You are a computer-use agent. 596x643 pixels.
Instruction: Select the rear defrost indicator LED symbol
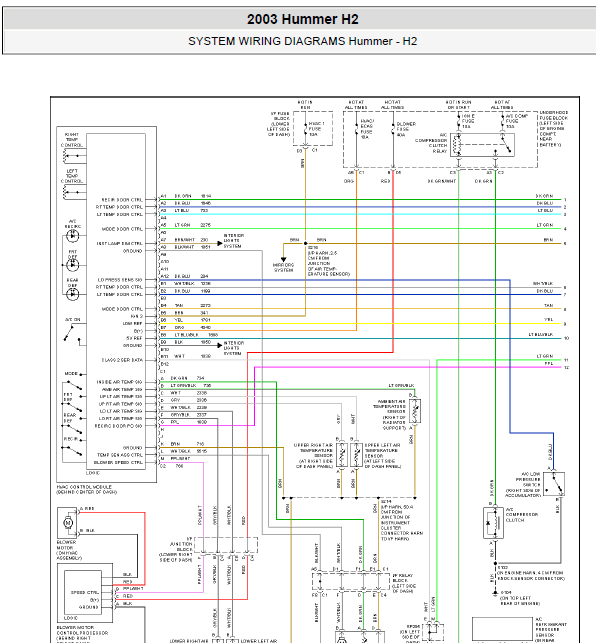pyautogui.click(x=73, y=294)
